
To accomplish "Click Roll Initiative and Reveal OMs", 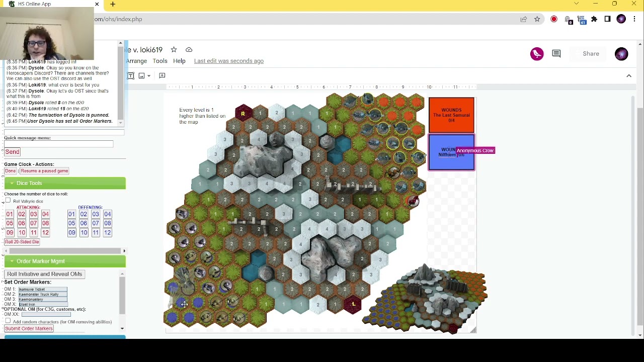I will [x=44, y=274].
